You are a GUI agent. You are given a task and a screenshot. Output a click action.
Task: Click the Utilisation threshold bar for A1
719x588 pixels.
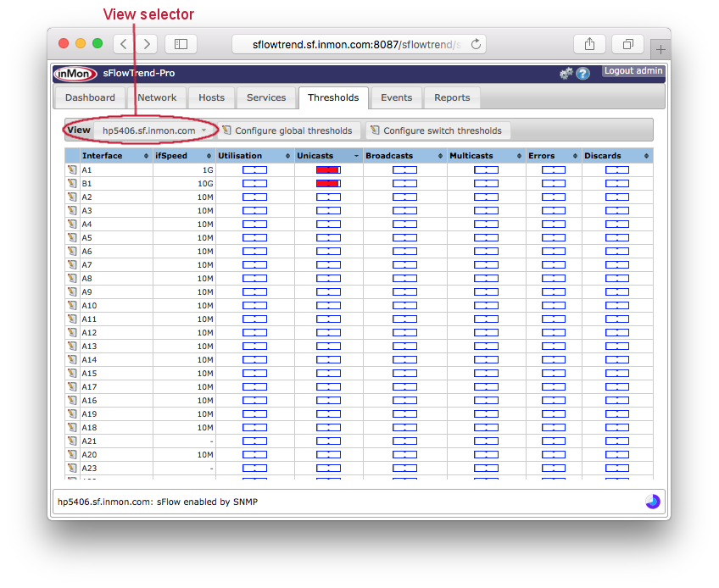[254, 170]
